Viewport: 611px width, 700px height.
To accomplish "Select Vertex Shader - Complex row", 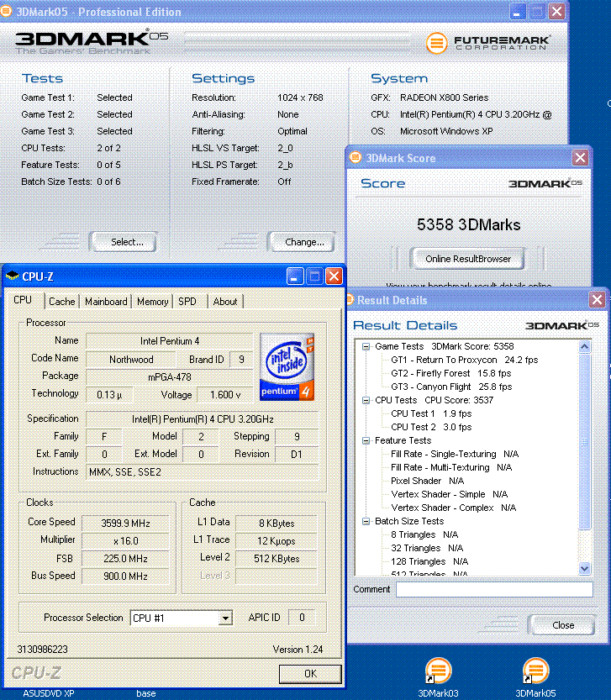I will (x=453, y=508).
